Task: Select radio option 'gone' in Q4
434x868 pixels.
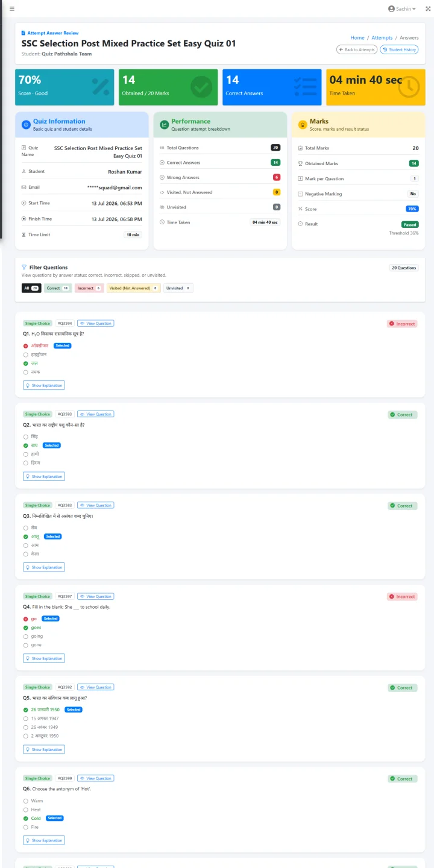Action: coord(25,645)
